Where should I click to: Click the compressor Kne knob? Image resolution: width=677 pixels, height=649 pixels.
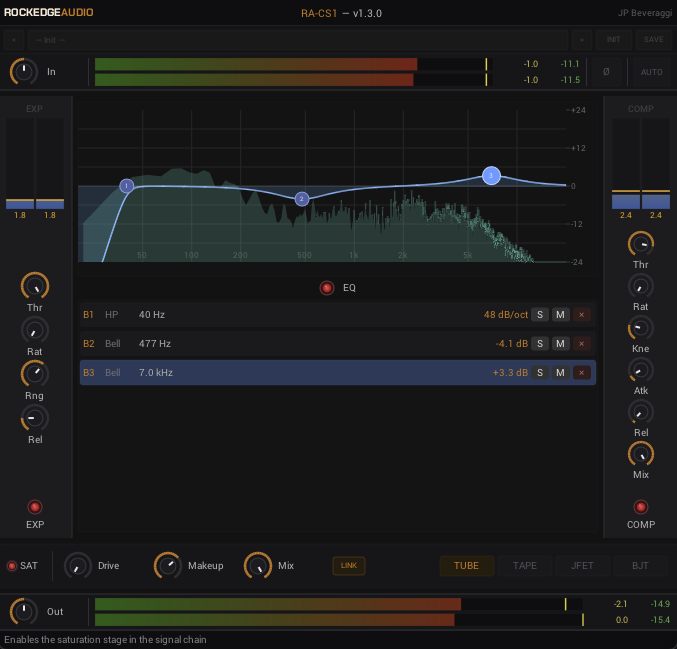point(641,328)
